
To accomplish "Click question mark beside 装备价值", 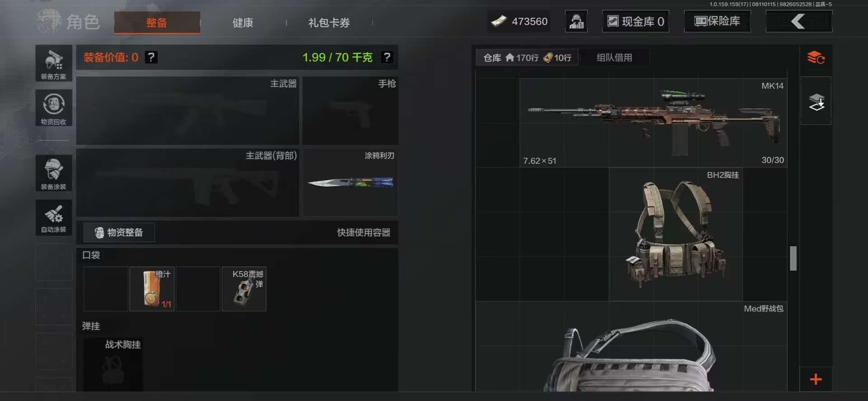I will click(151, 57).
